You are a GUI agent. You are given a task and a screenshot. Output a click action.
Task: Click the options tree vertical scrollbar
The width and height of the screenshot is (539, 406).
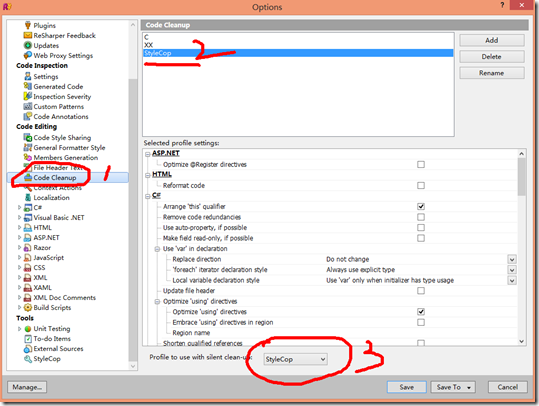tap(133, 196)
